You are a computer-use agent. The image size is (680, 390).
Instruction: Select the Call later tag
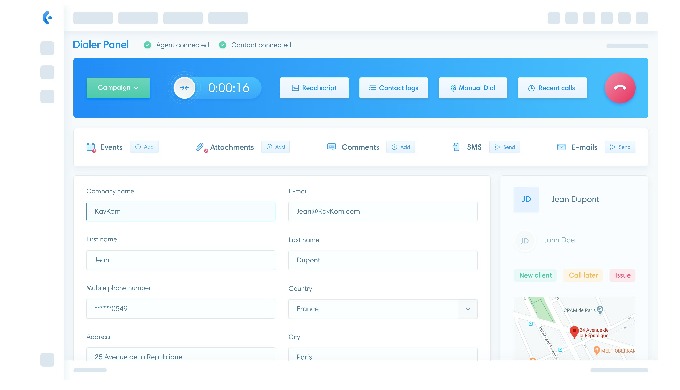[x=583, y=275]
